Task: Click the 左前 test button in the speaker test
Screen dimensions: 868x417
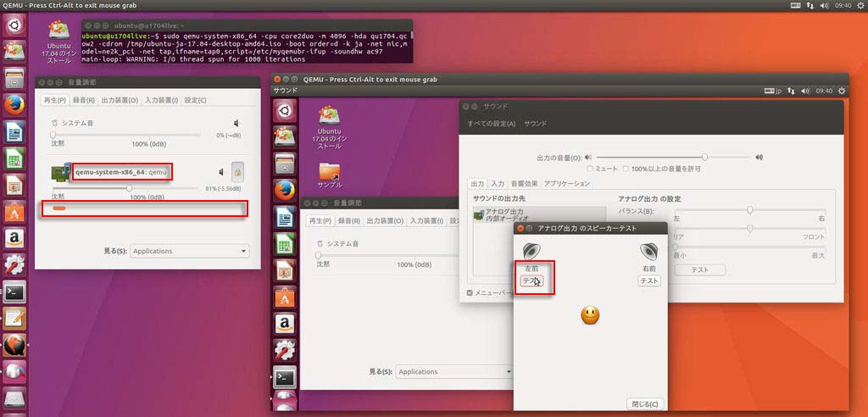Action: click(x=532, y=281)
